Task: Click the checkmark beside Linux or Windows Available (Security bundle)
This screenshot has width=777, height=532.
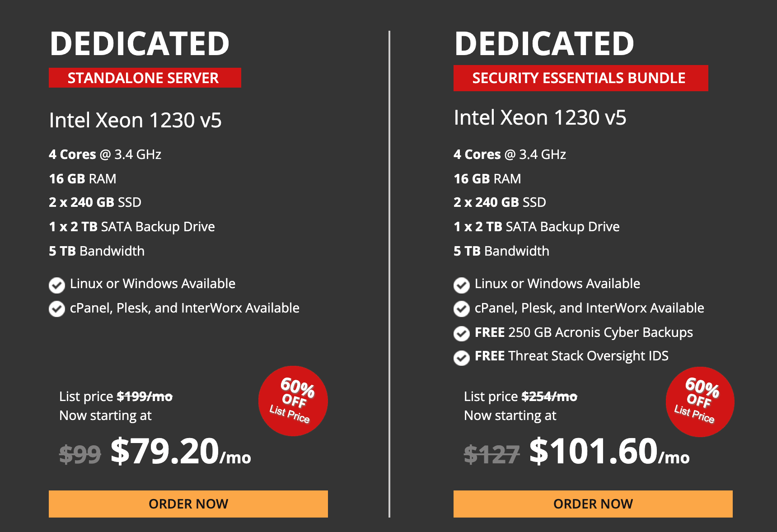Action: (x=462, y=285)
